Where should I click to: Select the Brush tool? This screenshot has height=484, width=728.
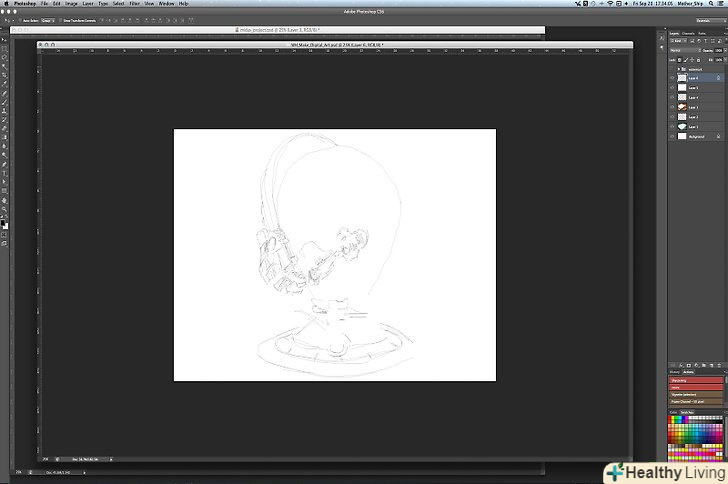pyautogui.click(x=5, y=102)
